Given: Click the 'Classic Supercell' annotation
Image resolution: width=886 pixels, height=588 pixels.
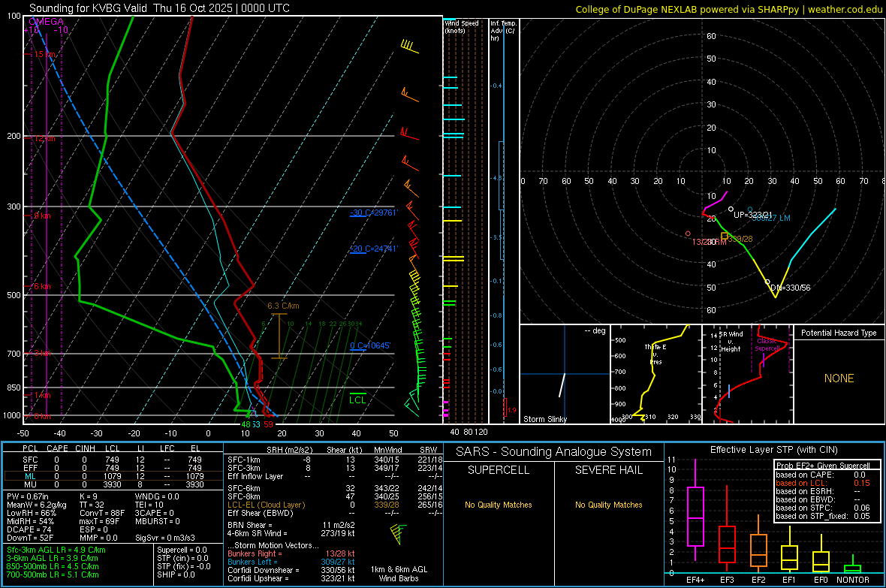Looking at the screenshot, I should click(x=767, y=345).
